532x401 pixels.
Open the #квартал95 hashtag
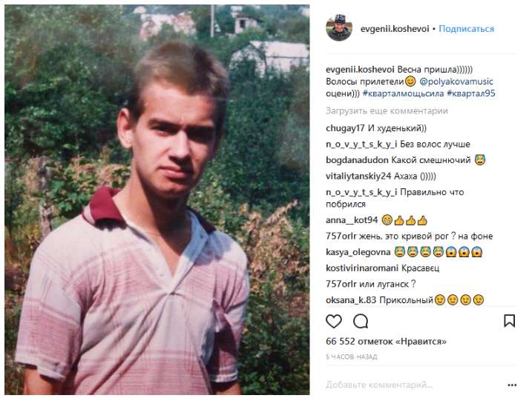(471, 93)
